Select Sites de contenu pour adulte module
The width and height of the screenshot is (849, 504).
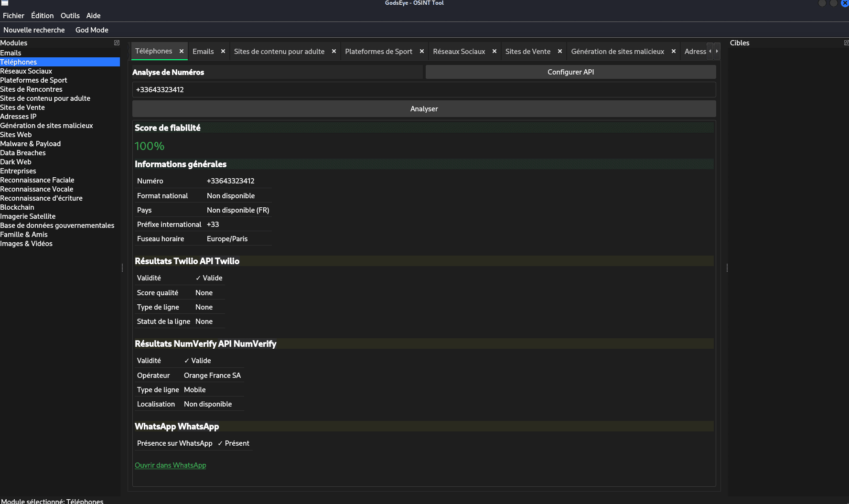[x=60, y=98]
